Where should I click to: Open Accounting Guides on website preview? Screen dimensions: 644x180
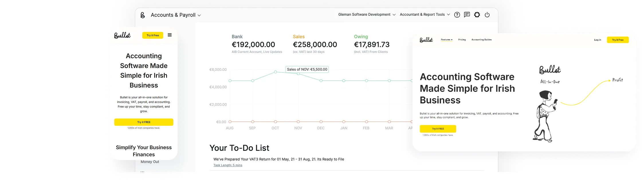(482, 40)
